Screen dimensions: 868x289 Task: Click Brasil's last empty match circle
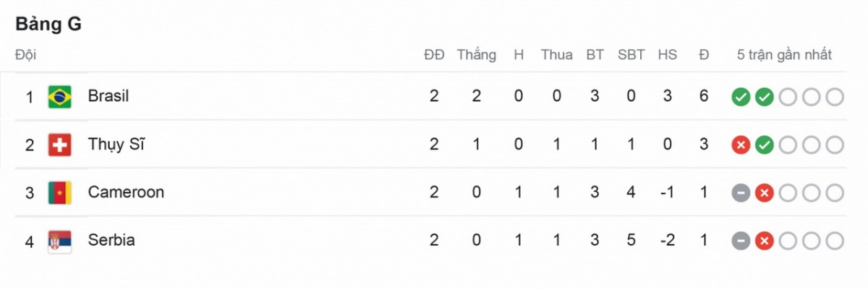pyautogui.click(x=835, y=97)
